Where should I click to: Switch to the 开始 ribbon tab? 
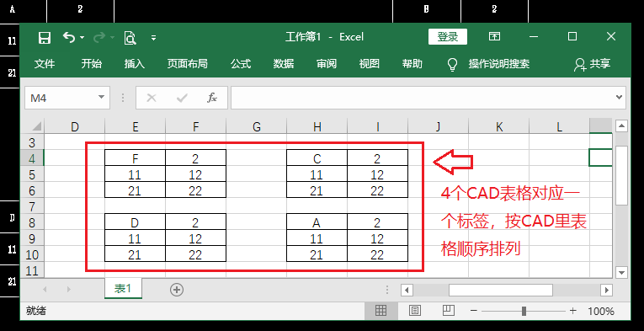tap(91, 64)
